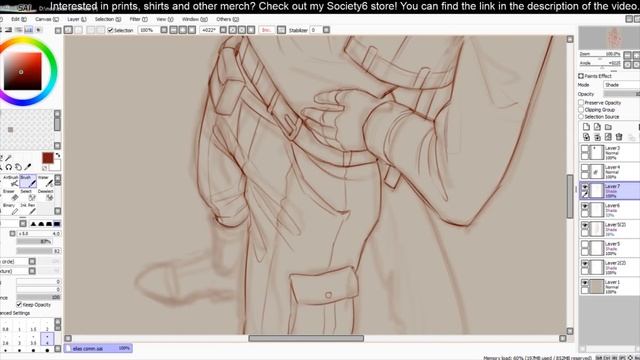This screenshot has width=640, height=360.
Task: Open the Stabilizer value dropdown
Action: [326, 30]
